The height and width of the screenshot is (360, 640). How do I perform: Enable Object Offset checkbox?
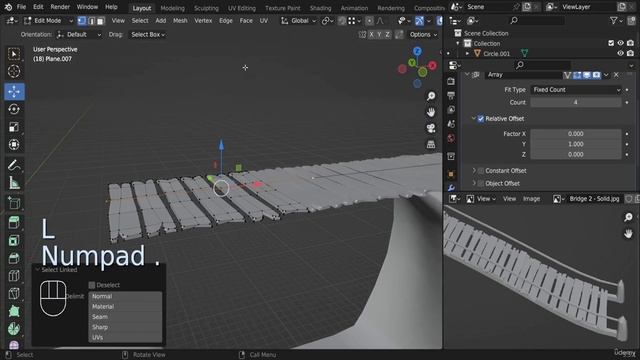[481, 183]
